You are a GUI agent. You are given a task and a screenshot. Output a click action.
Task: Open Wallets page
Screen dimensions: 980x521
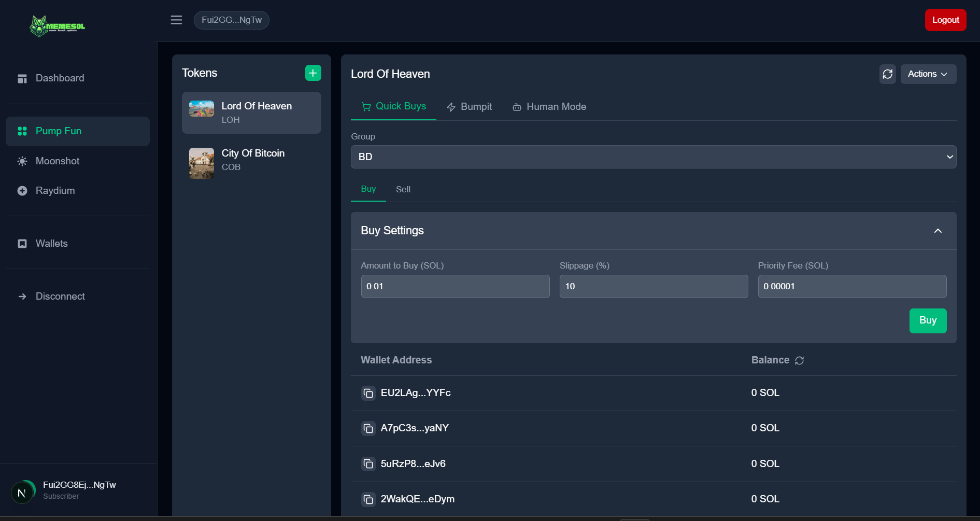(78, 244)
